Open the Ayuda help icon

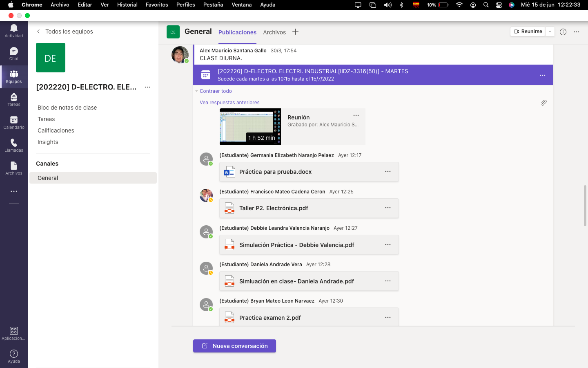[x=14, y=356]
